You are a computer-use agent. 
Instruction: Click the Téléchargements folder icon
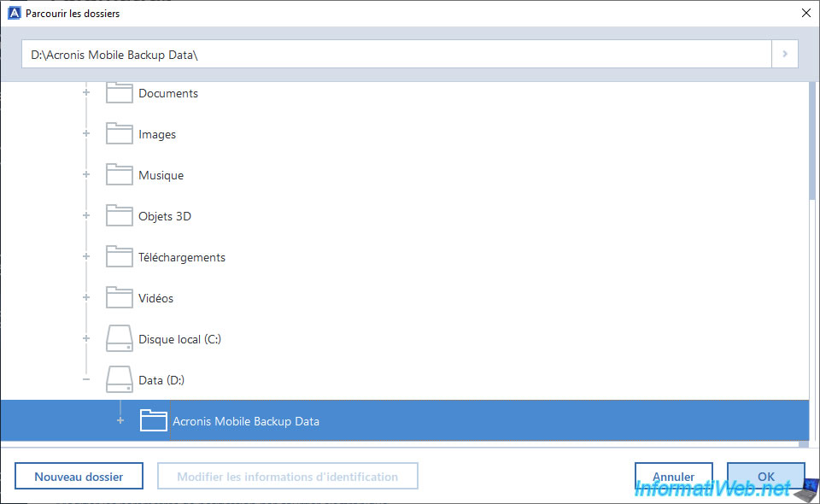click(120, 257)
